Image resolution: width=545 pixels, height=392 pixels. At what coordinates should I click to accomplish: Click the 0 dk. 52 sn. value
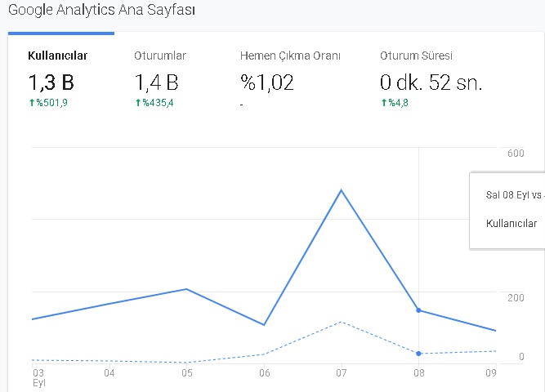click(x=431, y=82)
